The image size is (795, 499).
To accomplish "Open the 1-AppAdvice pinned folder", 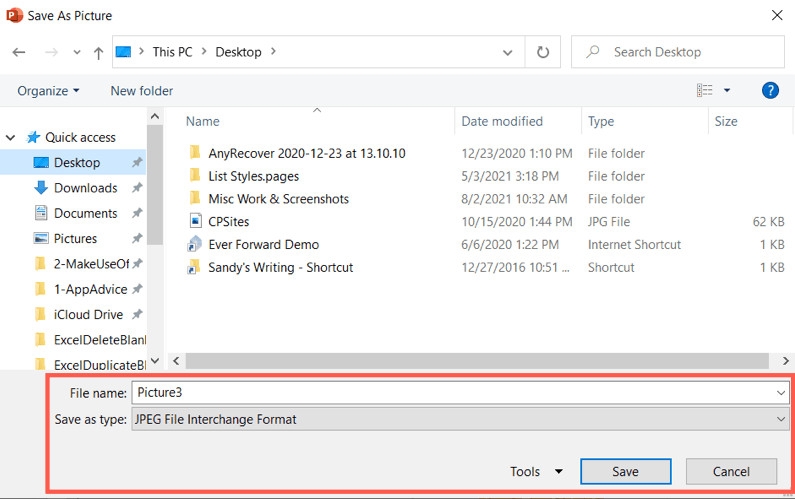I will (90, 289).
